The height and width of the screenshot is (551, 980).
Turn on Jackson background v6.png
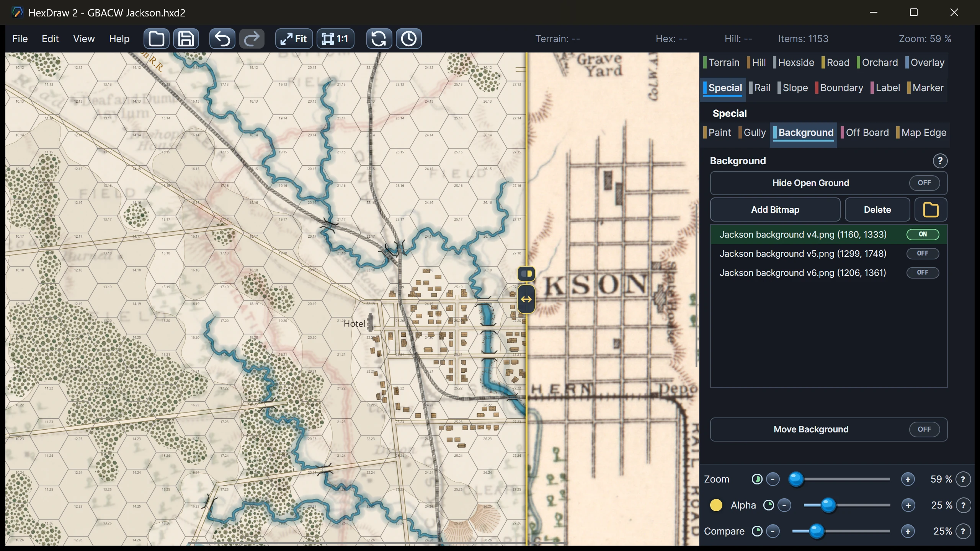click(923, 272)
